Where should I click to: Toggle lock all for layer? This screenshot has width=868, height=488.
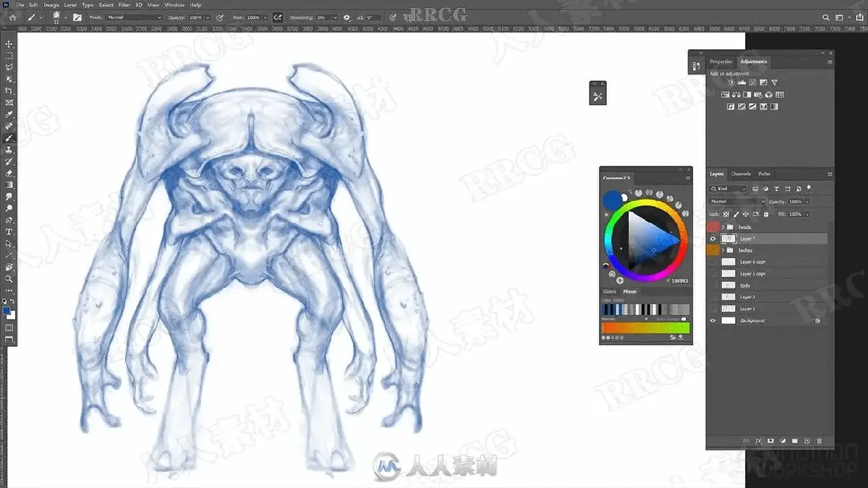tap(765, 214)
